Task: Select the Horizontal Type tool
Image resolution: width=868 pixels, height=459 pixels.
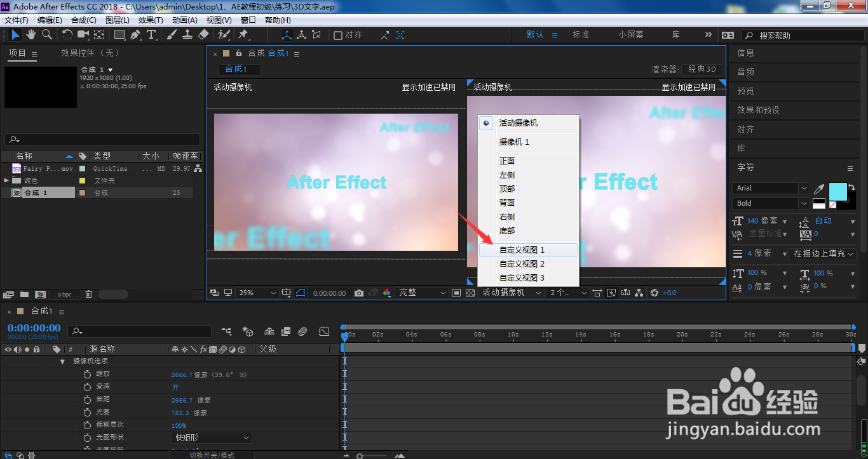Action: tap(151, 34)
